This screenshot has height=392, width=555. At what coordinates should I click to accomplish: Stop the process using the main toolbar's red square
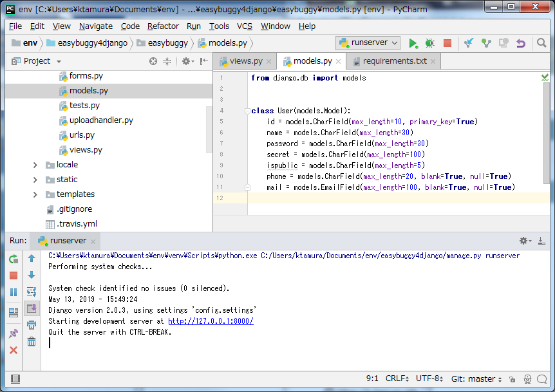[447, 43]
